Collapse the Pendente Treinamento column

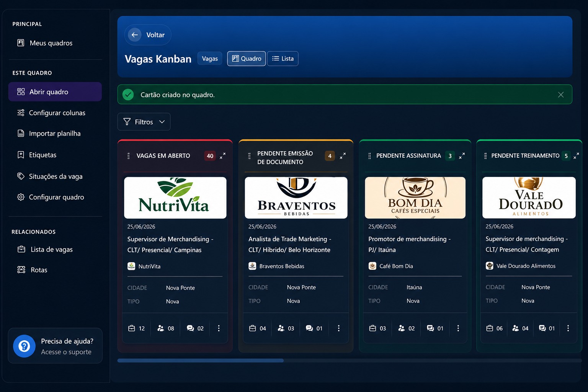(576, 156)
